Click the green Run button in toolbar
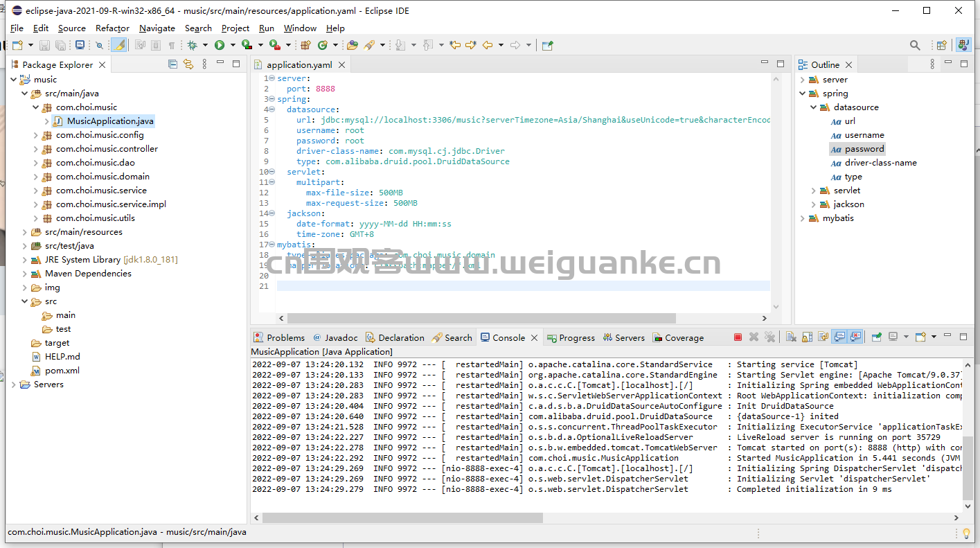Viewport: 980px width, 548px height. [x=220, y=45]
